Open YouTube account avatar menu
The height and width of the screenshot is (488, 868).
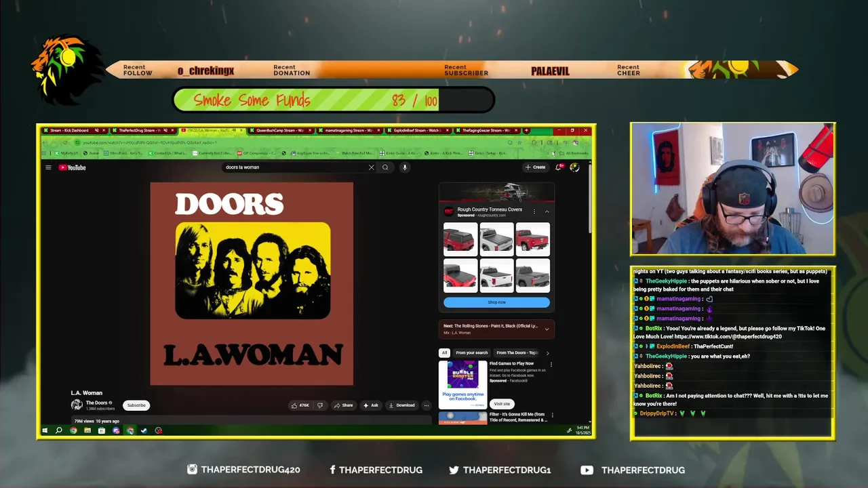pos(574,167)
